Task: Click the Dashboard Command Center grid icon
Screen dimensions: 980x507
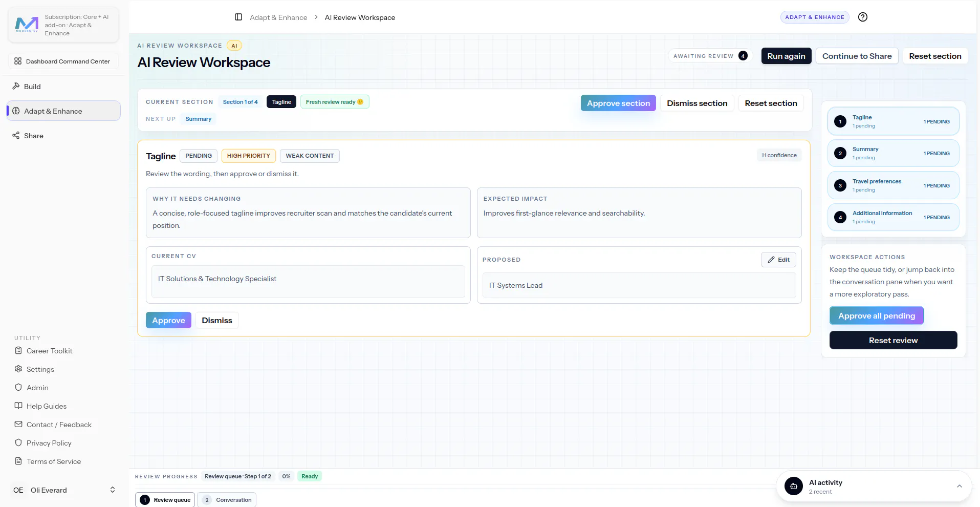Action: coord(18,61)
